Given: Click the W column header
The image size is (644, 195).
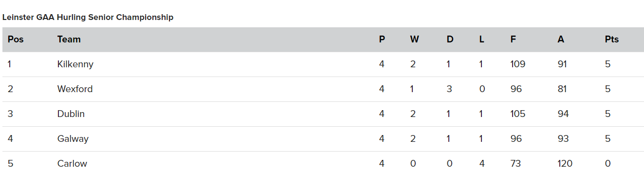Looking at the screenshot, I should [x=414, y=39].
